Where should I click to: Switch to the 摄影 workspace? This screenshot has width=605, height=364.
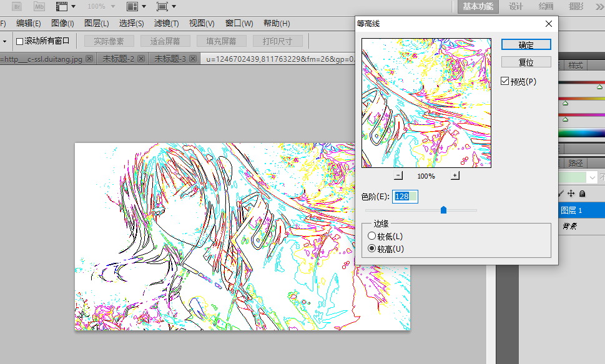point(576,7)
